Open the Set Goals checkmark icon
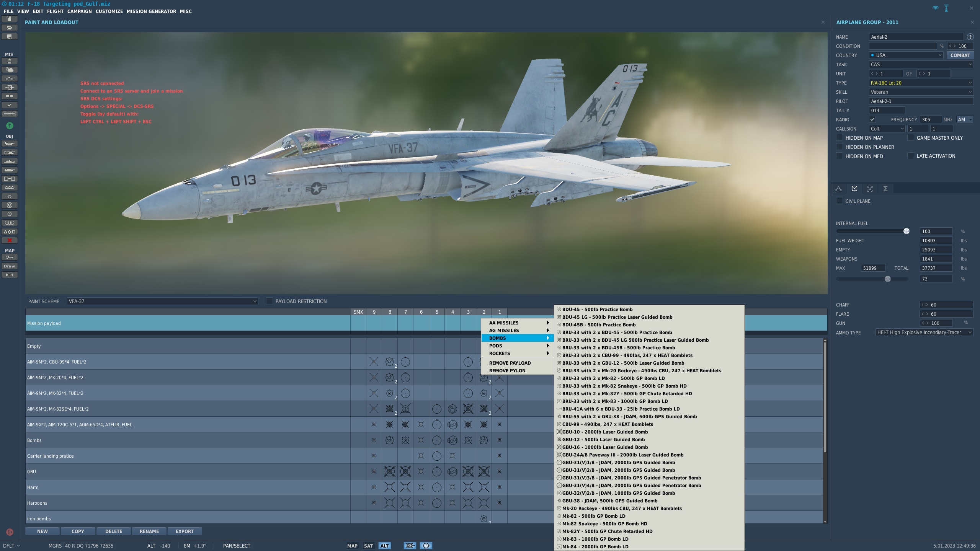980x551 pixels. [x=10, y=105]
